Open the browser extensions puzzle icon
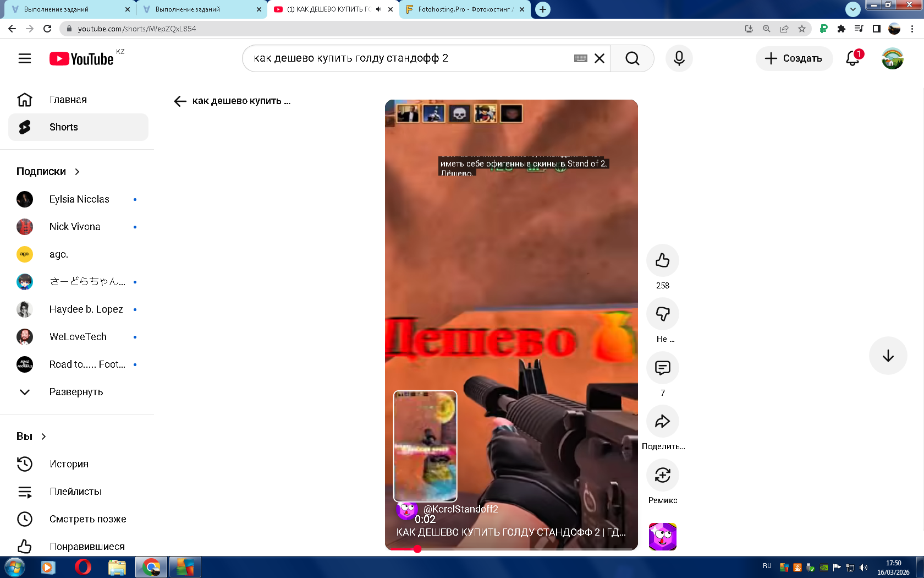Image resolution: width=924 pixels, height=578 pixels. (841, 29)
